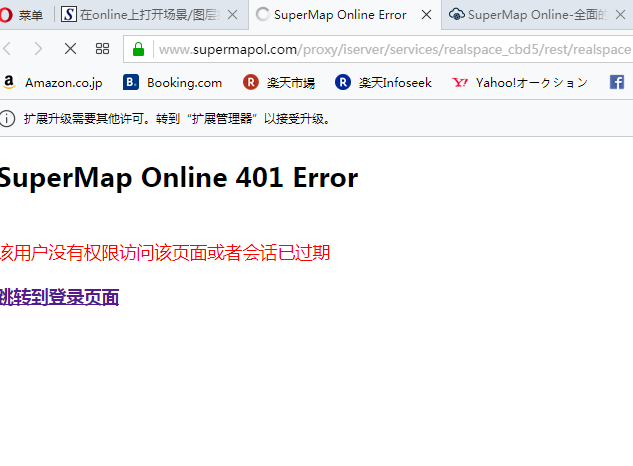Click the 扩展升级需要其他许可 notification text
633x466 pixels.
(x=177, y=119)
